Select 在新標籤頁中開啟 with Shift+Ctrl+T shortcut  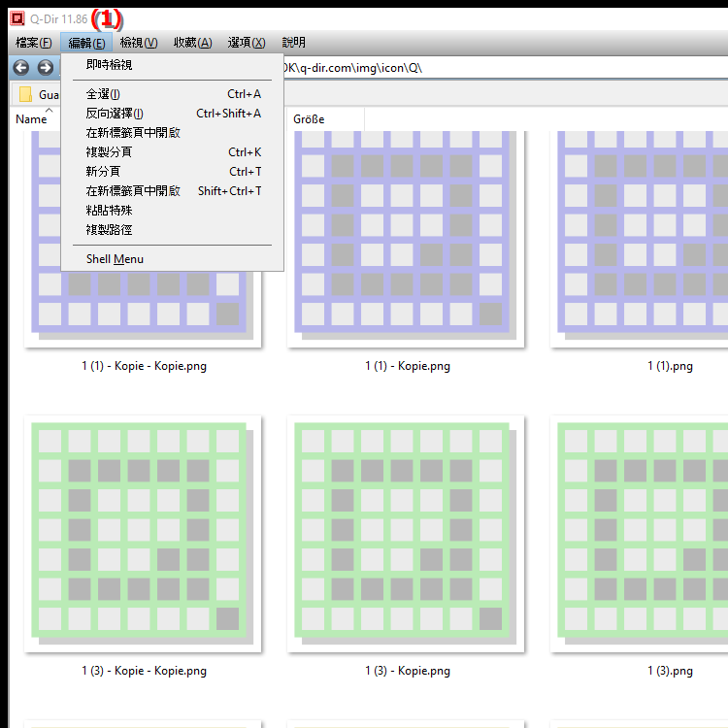[x=172, y=191]
